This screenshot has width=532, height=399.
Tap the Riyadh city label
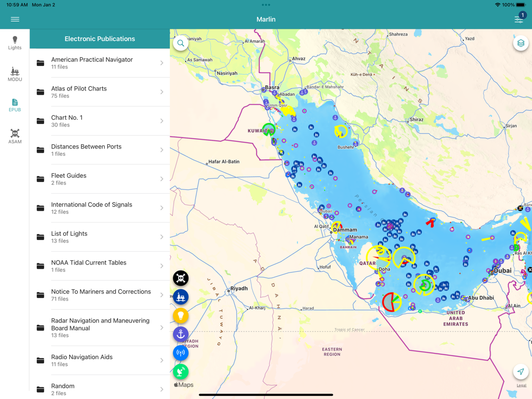pos(239,288)
